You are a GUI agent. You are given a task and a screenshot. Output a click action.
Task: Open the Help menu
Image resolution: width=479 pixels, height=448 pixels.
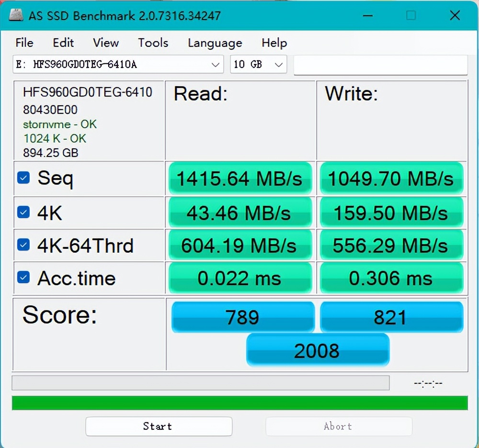(x=274, y=43)
